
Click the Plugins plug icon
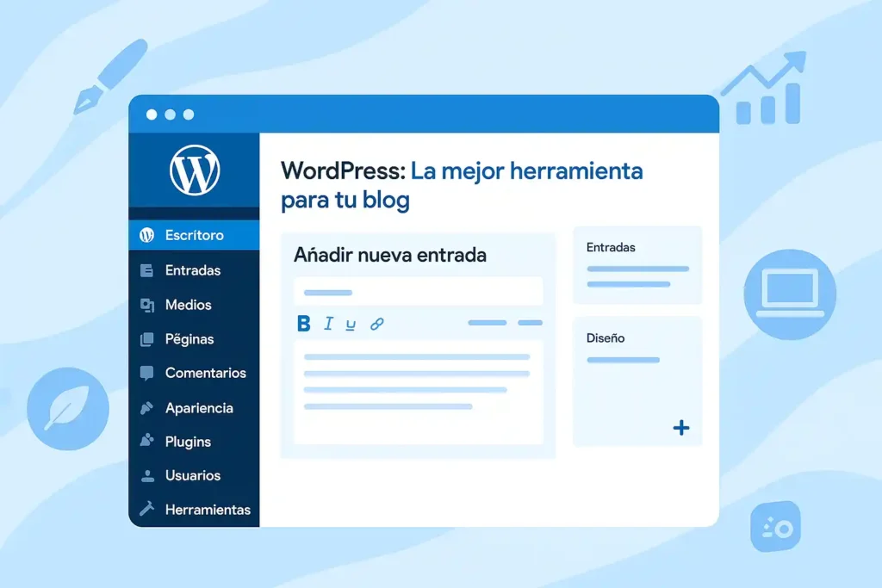[146, 441]
